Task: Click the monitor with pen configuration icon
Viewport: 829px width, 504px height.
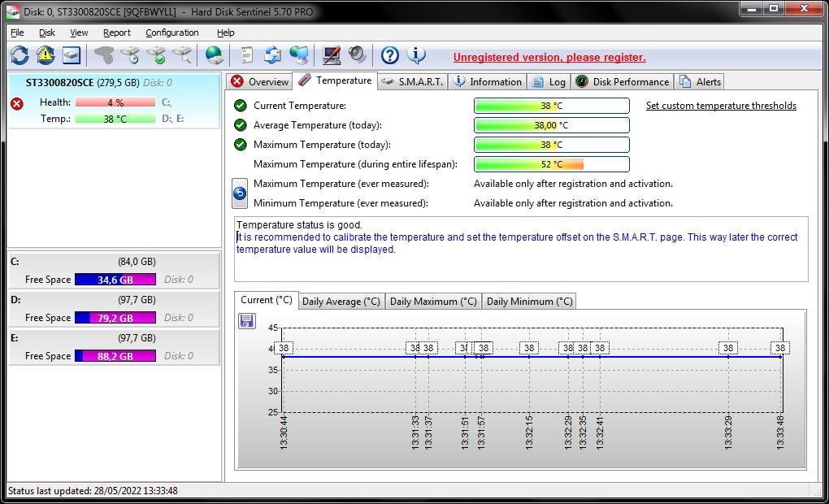Action: (x=332, y=55)
